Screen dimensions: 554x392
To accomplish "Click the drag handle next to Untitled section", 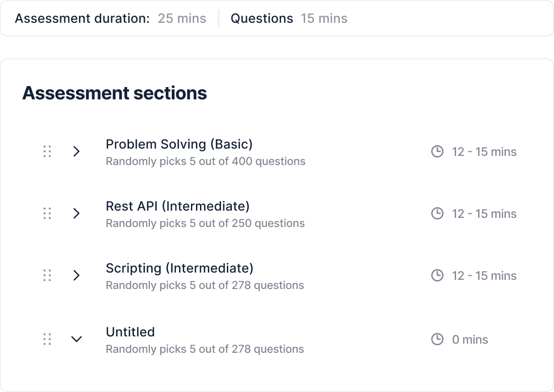I will 47,339.
